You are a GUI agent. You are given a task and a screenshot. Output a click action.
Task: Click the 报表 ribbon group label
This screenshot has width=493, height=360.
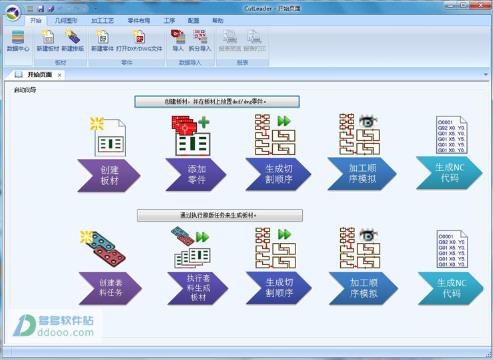click(243, 62)
